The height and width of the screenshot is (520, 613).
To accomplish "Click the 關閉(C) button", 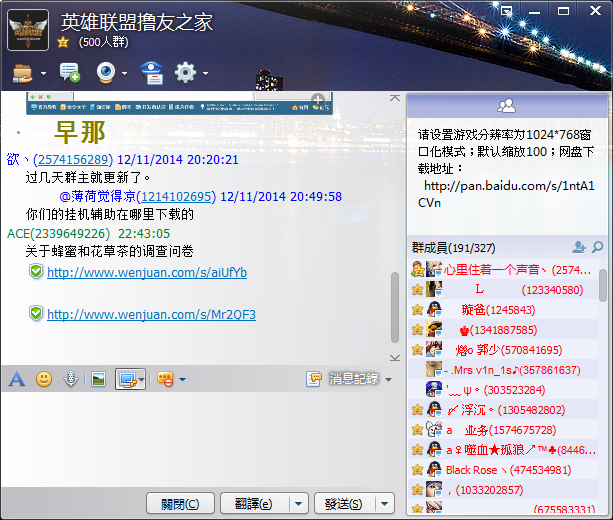I will [x=180, y=504].
